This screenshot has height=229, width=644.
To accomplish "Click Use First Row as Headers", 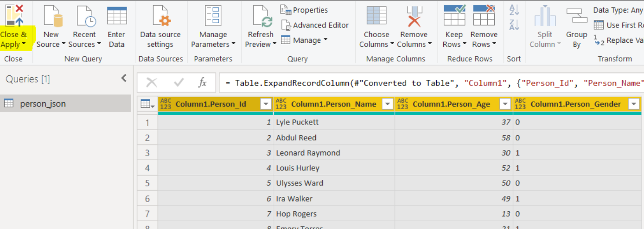I will click(618, 25).
